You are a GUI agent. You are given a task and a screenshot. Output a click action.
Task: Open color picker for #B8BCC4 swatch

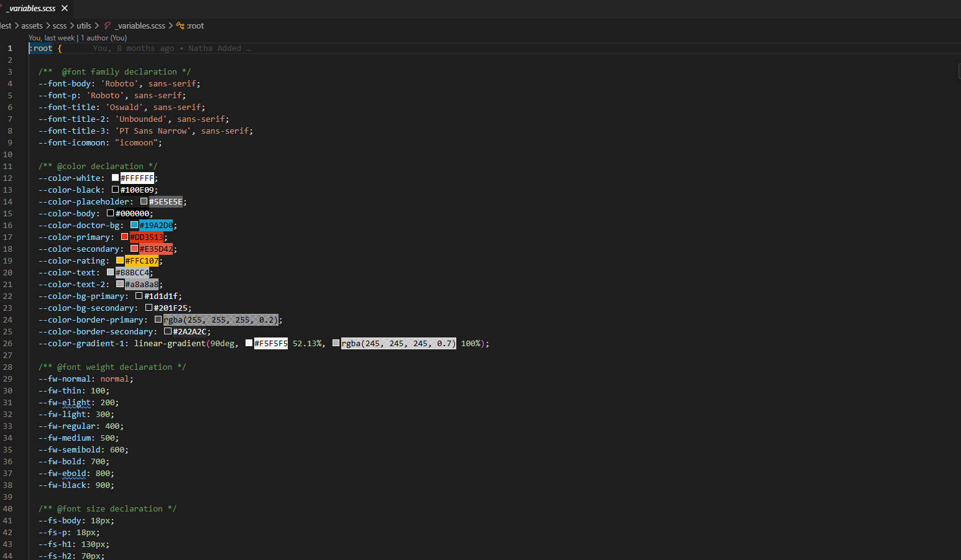point(110,272)
